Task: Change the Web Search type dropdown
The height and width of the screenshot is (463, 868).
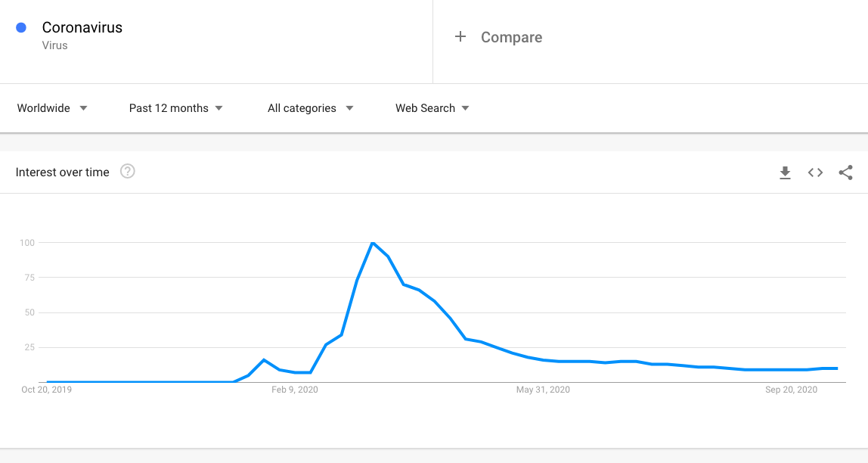Action: [x=432, y=108]
